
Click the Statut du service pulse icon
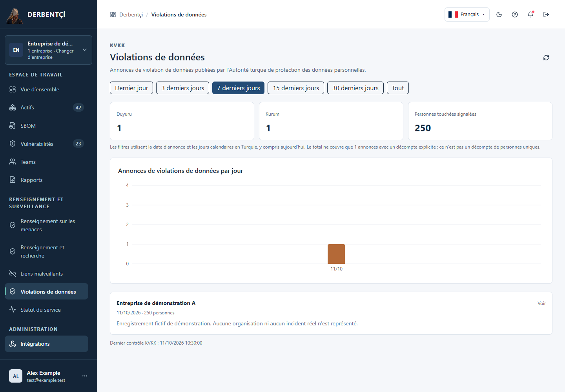click(x=13, y=310)
